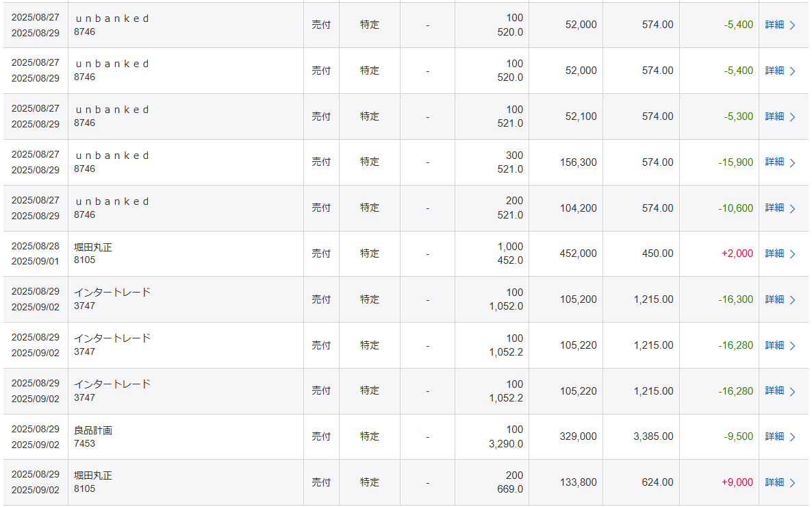The height and width of the screenshot is (507, 812).
Task: Click the +9,000 profit value
Action: (737, 482)
